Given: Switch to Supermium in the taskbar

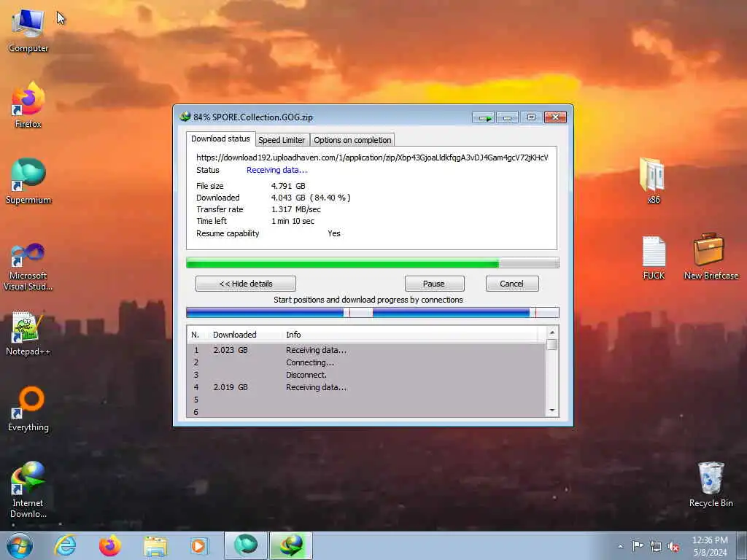Looking at the screenshot, I should [x=246, y=545].
